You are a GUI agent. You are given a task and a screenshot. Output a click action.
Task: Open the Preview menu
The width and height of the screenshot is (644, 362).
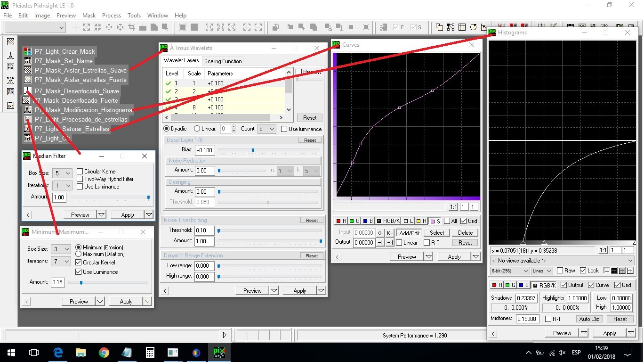pos(66,15)
